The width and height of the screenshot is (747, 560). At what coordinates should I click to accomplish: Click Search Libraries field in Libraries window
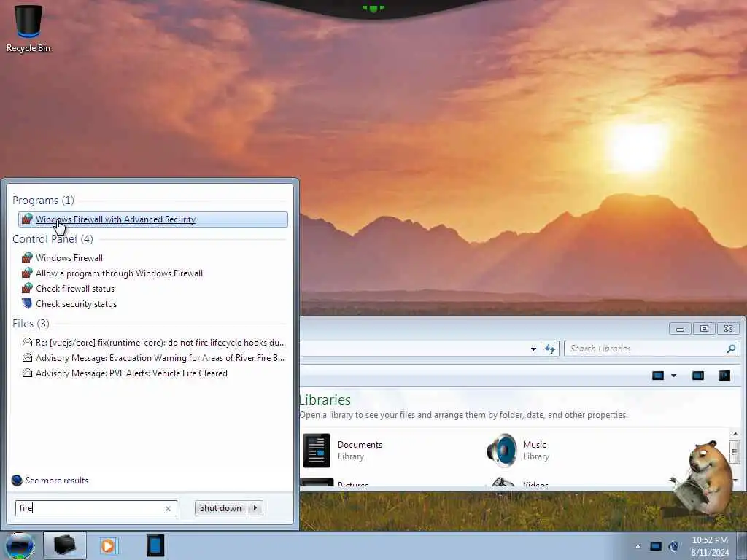tap(645, 349)
